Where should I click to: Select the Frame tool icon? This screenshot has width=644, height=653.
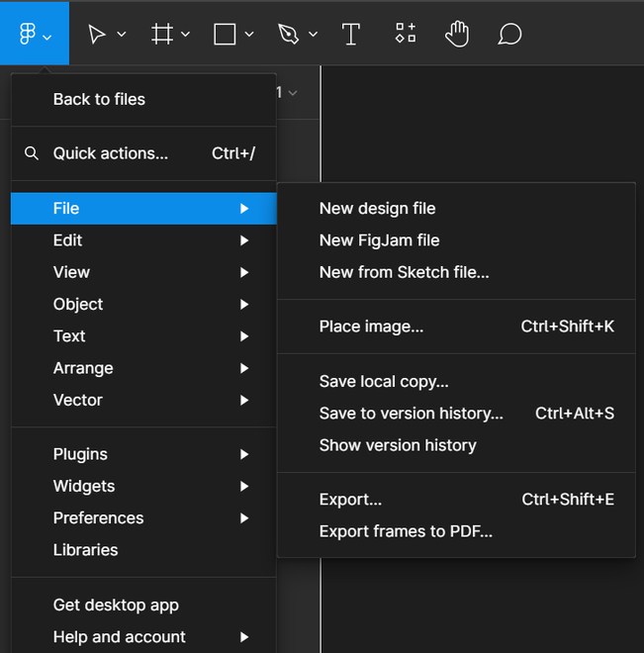click(x=162, y=35)
